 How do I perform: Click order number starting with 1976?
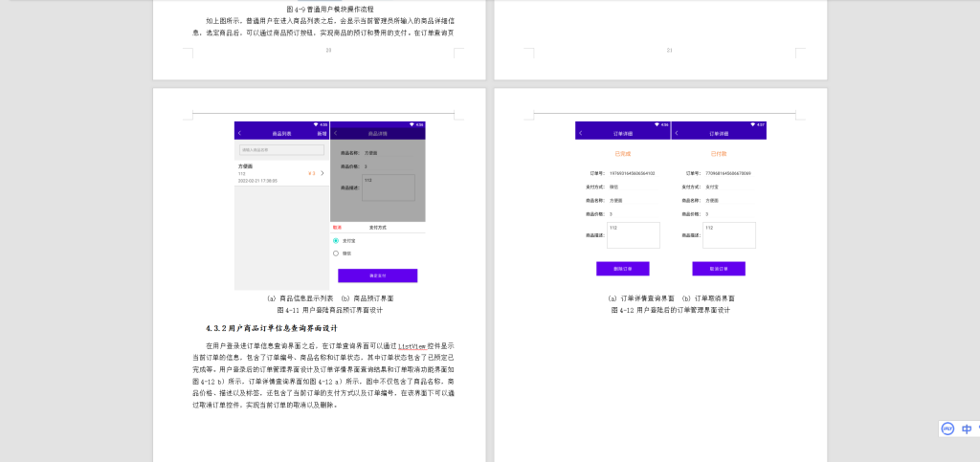click(632, 173)
